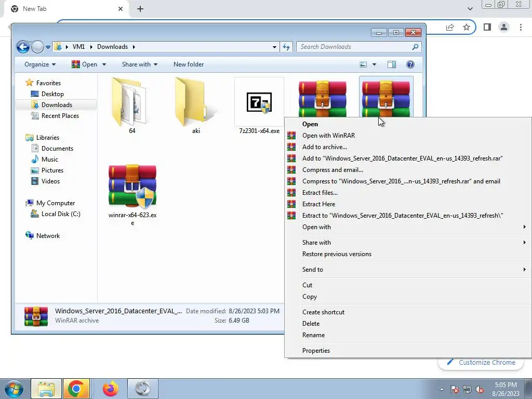The width and height of the screenshot is (532, 399).
Task: Open the Pictures library
Action: (47, 170)
